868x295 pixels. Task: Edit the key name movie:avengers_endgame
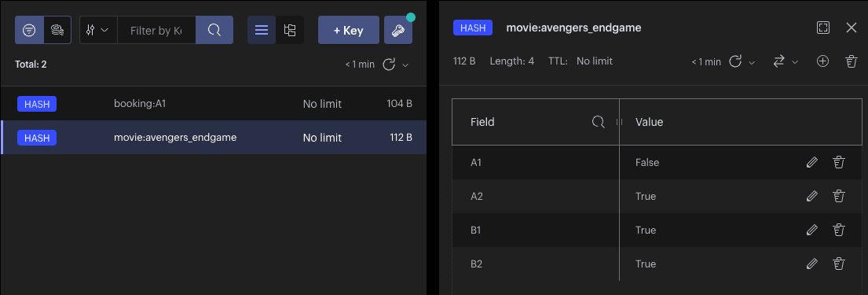coord(573,28)
